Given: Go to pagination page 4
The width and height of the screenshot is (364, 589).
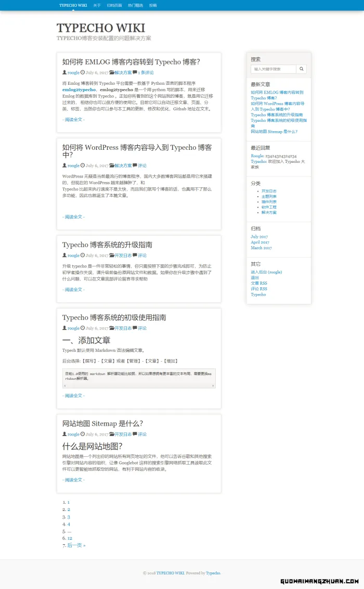Looking at the screenshot, I should click(x=69, y=524).
